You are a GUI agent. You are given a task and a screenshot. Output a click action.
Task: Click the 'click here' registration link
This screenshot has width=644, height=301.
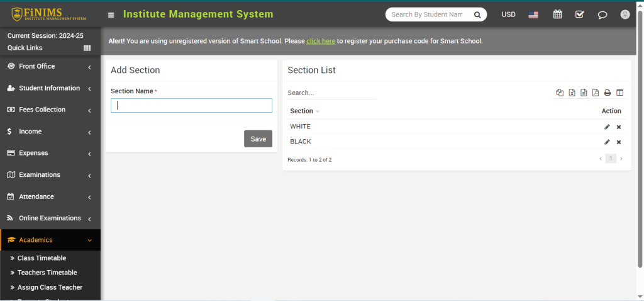320,41
